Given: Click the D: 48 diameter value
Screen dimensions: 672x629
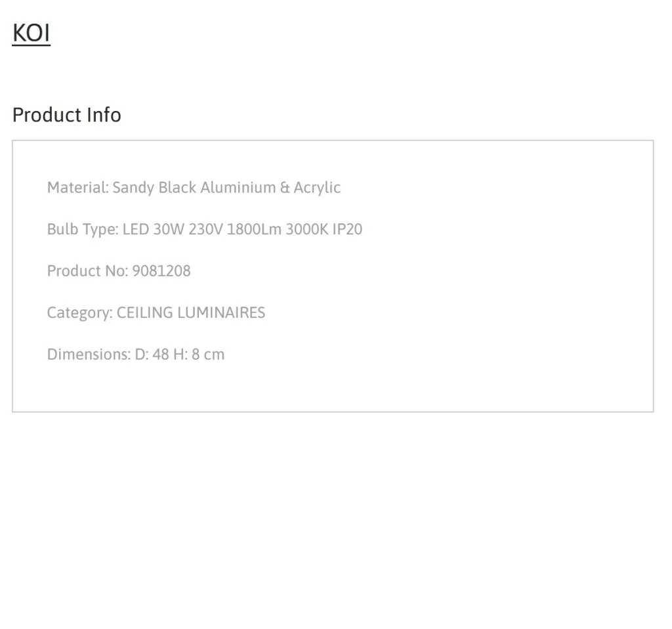Looking at the screenshot, I should (x=152, y=354).
